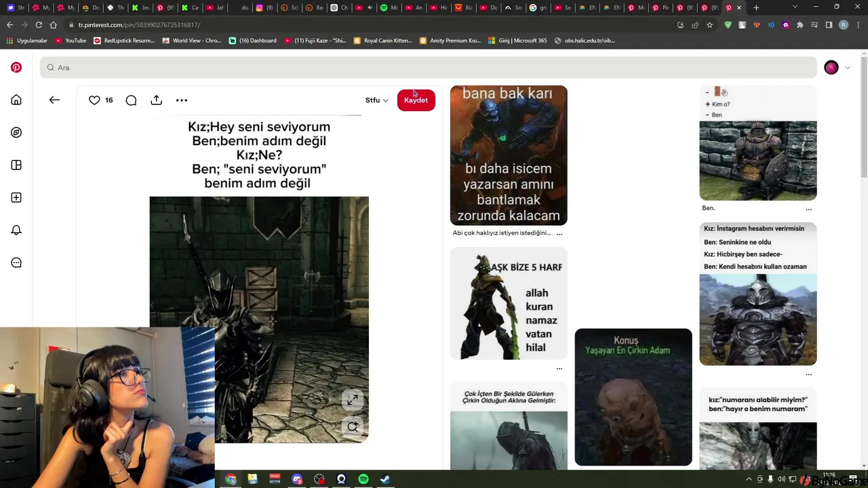The width and height of the screenshot is (868, 488).
Task: Open the 'Konuş Yaşayan En Çirkin Adam' pin
Action: click(x=633, y=397)
